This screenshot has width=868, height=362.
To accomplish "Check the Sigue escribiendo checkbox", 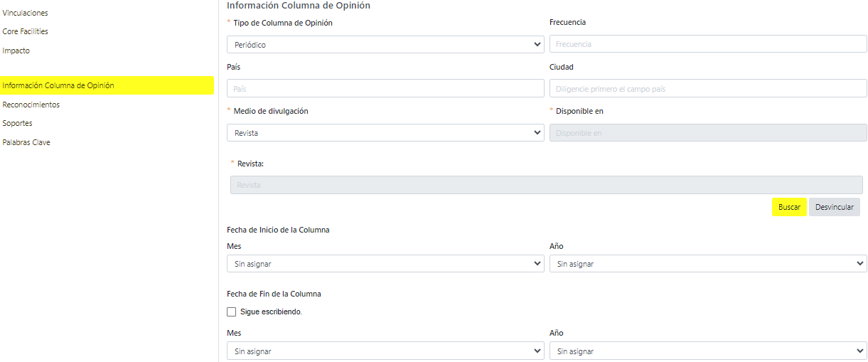I will (x=231, y=312).
